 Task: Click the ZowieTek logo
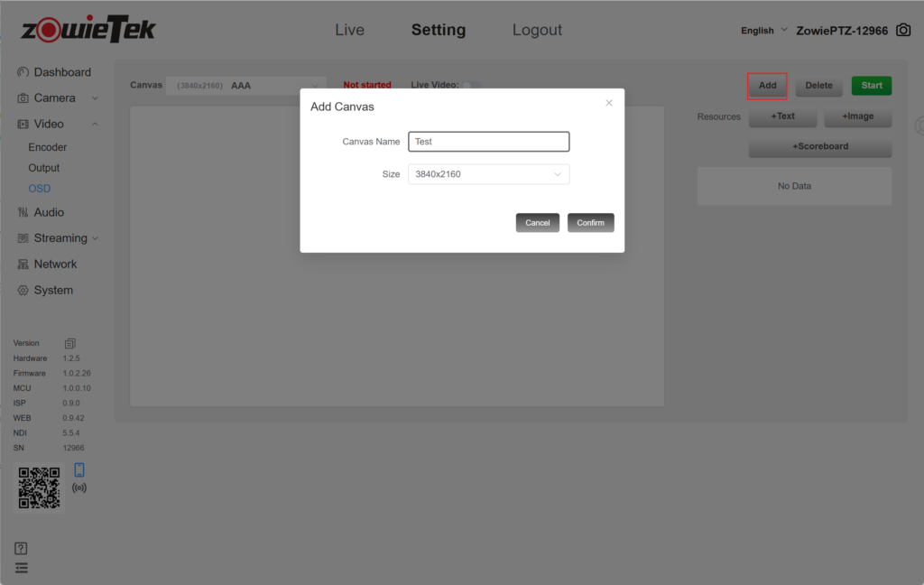[88, 29]
